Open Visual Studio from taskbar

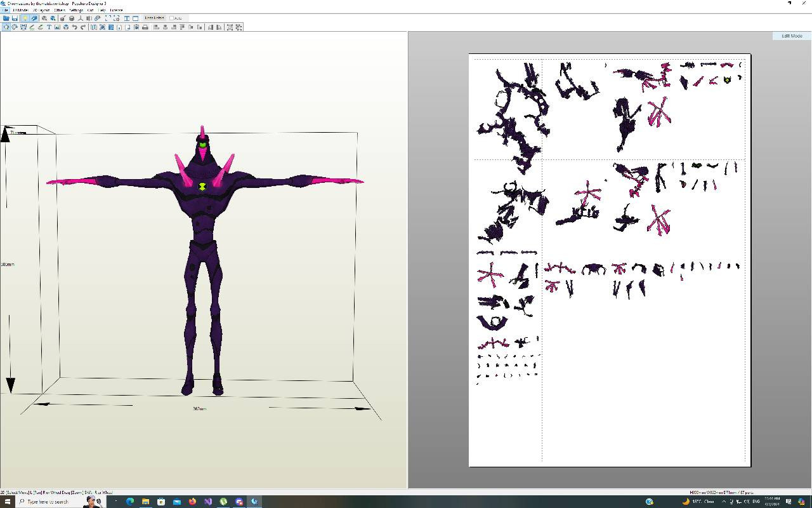coord(208,502)
